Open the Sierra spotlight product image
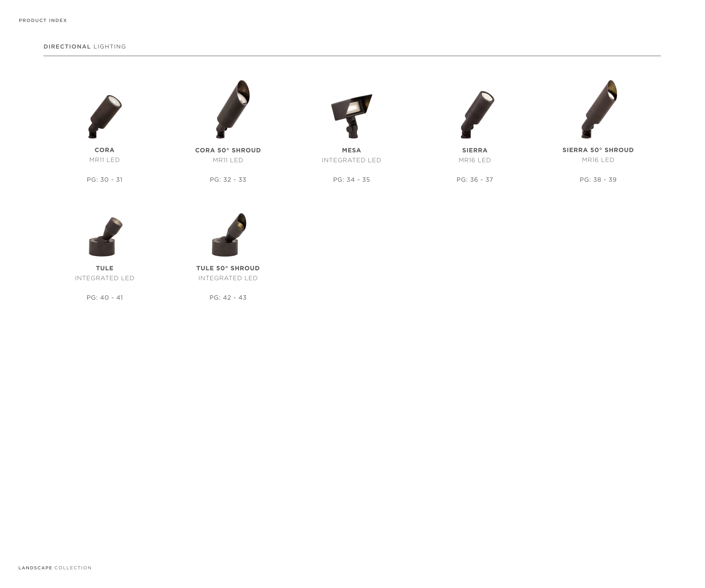705x588 pixels. click(x=477, y=115)
